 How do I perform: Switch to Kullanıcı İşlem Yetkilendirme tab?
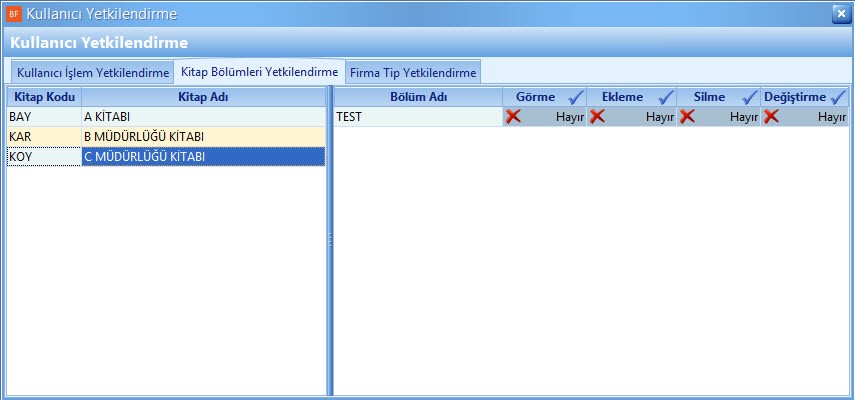[92, 73]
